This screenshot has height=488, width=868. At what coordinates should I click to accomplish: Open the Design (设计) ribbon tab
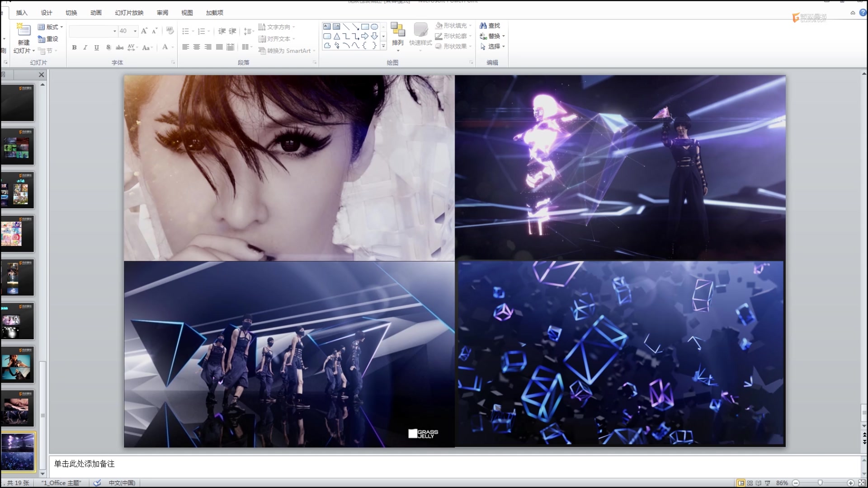tap(47, 13)
